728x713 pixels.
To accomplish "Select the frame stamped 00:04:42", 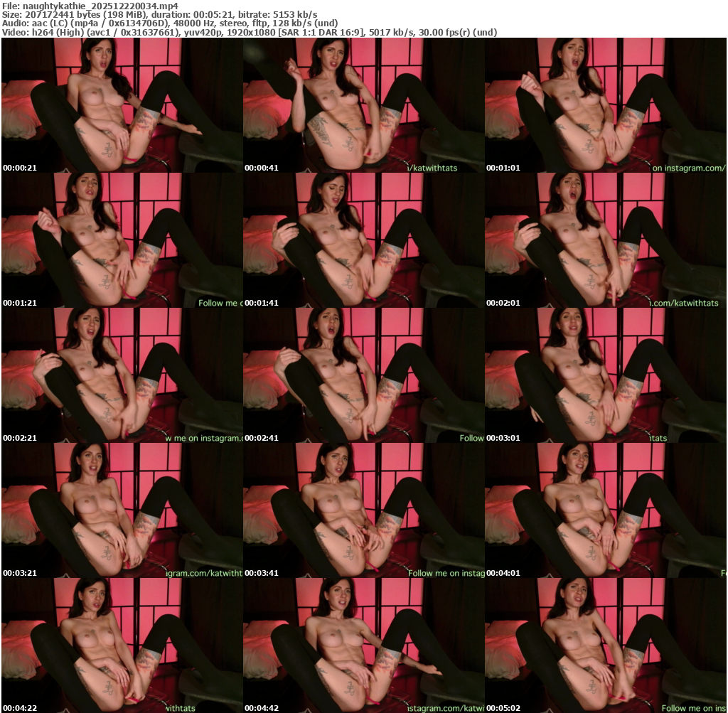I will coord(364,645).
